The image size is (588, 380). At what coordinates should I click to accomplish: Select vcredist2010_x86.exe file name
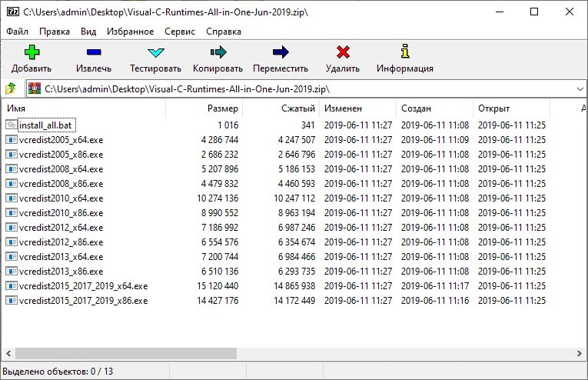tap(61, 213)
